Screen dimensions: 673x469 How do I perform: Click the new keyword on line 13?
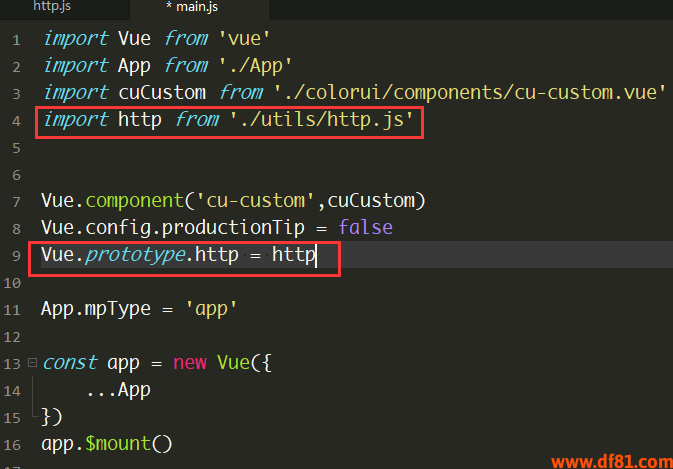tap(190, 363)
